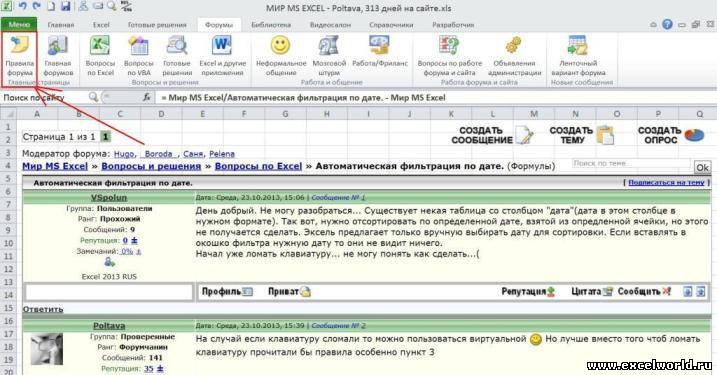Switch to the Справочники ribbon tab

pos(391,25)
